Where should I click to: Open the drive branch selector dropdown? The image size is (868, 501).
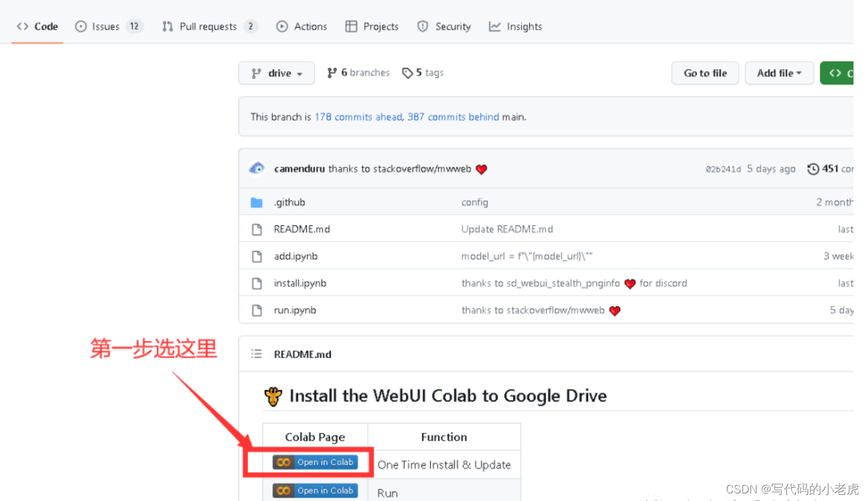[x=276, y=73]
